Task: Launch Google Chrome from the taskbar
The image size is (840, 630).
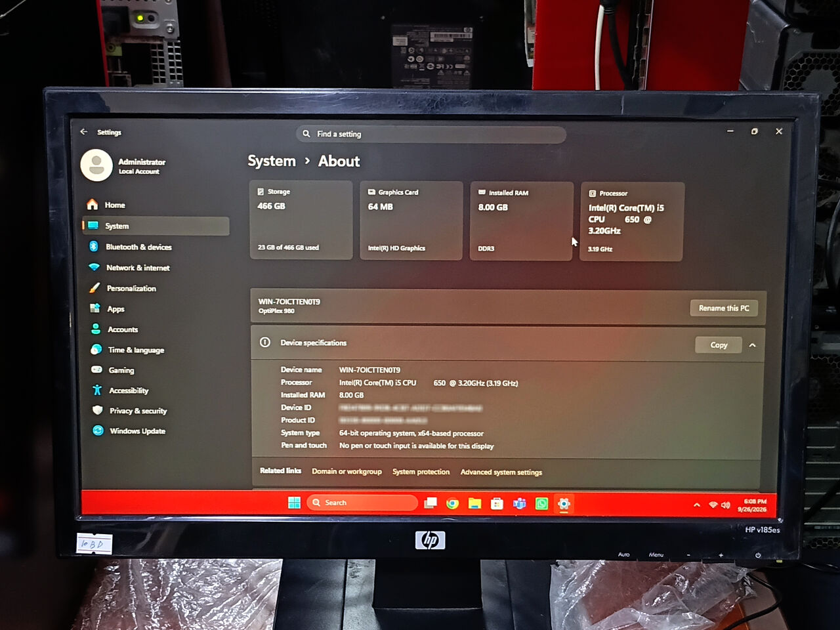Action: click(452, 503)
